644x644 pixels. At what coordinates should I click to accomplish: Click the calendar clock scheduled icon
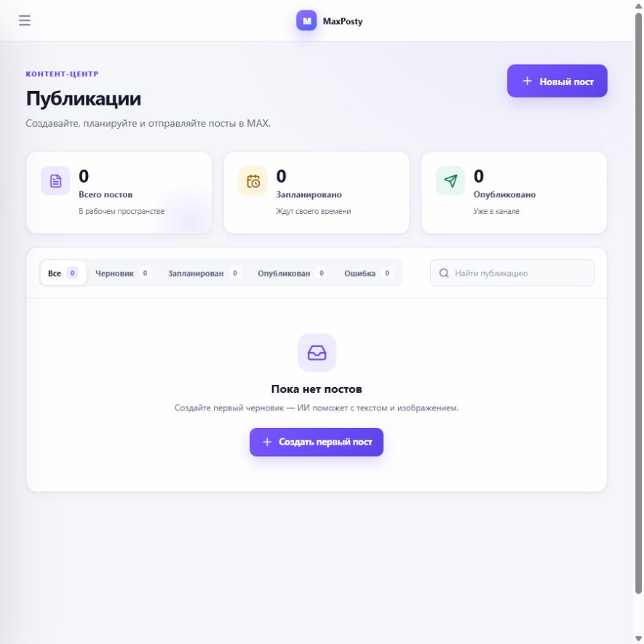(253, 180)
